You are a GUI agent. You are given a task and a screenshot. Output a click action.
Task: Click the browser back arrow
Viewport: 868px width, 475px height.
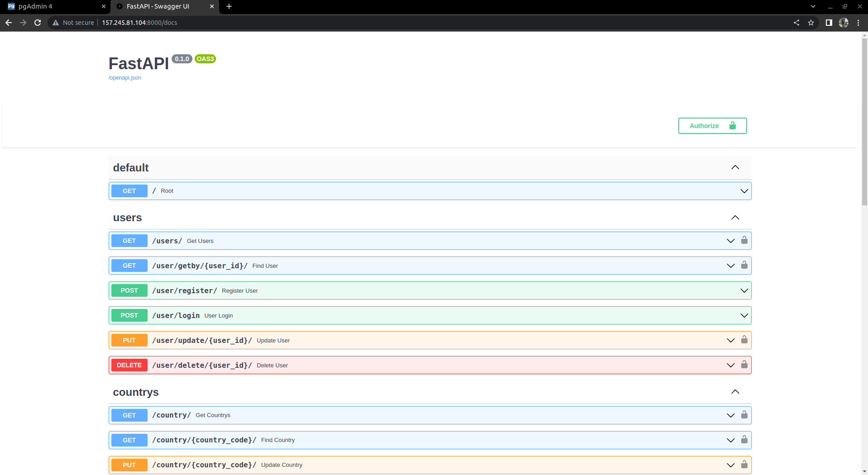pyautogui.click(x=9, y=23)
